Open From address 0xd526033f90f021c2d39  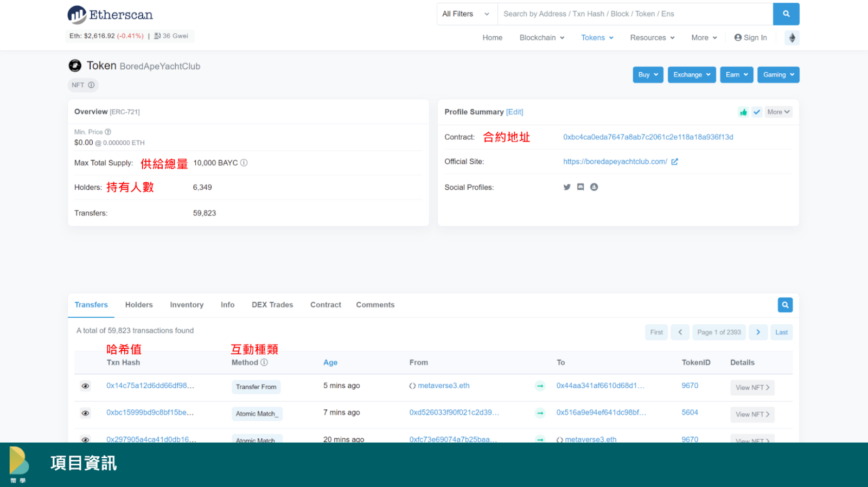pos(455,412)
